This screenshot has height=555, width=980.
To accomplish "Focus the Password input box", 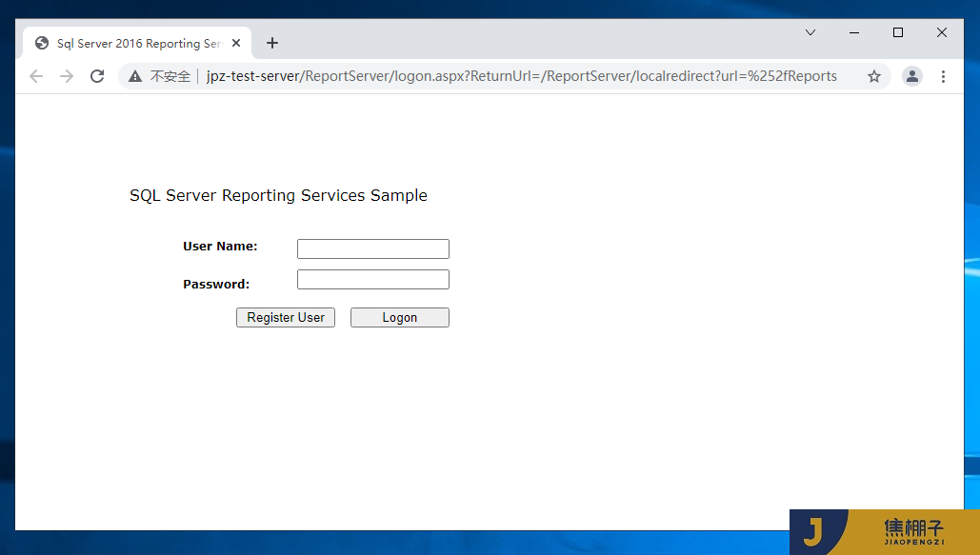I will coord(372,279).
